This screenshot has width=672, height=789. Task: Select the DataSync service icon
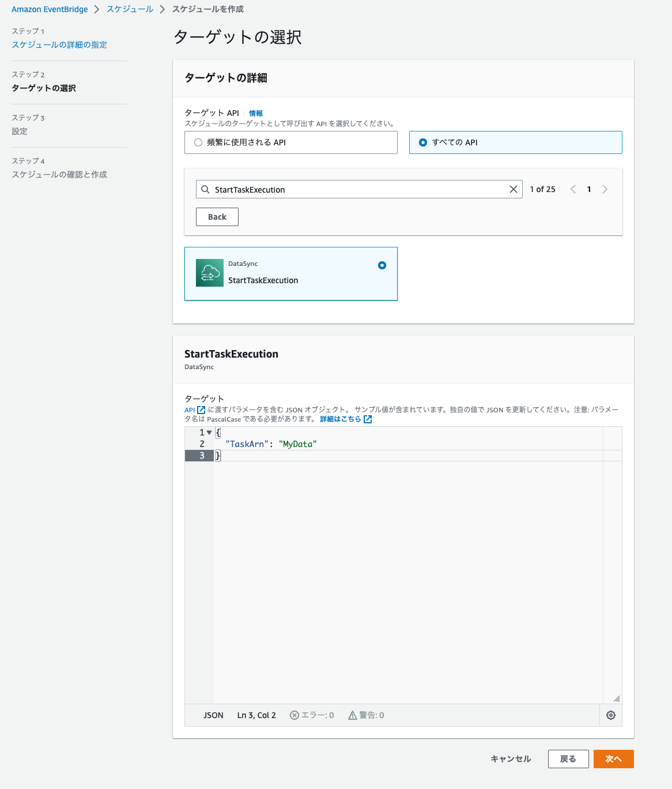[x=209, y=272]
